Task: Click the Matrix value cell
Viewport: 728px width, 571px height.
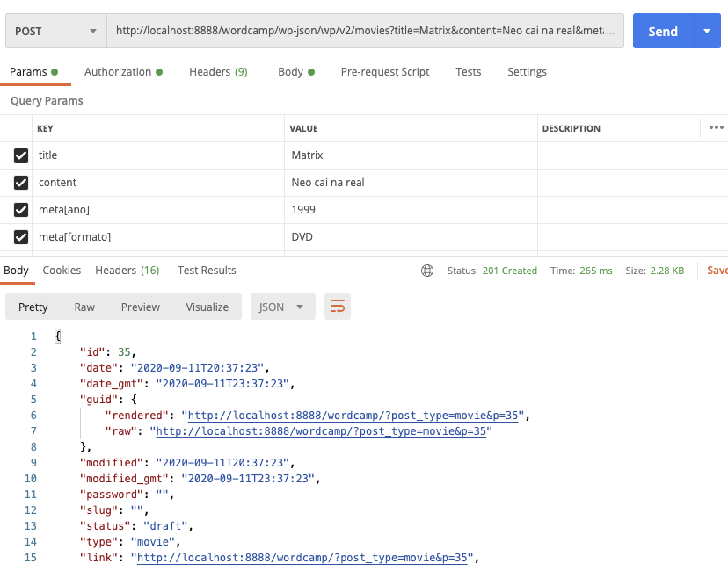Action: click(411, 155)
